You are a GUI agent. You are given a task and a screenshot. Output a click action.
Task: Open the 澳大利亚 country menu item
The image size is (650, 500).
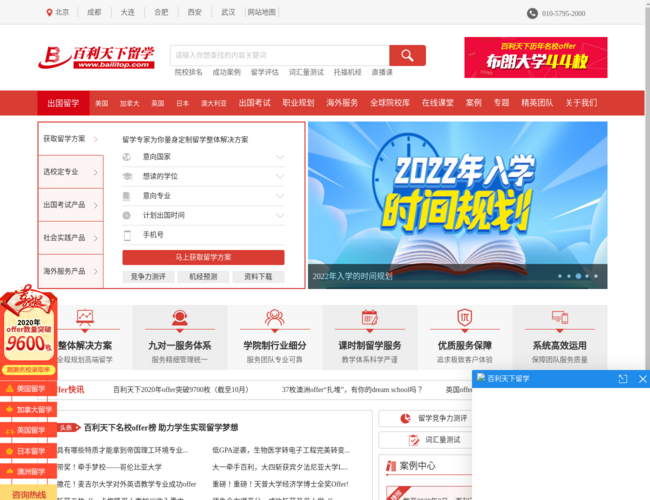point(213,103)
